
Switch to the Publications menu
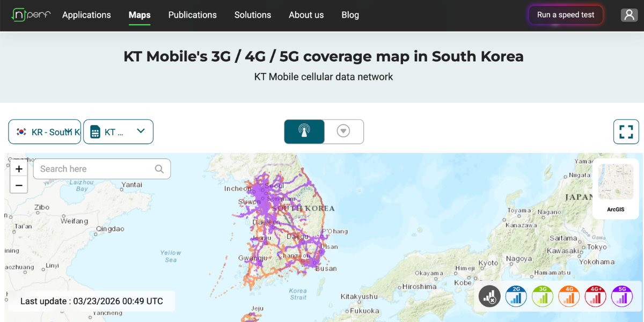click(x=192, y=15)
